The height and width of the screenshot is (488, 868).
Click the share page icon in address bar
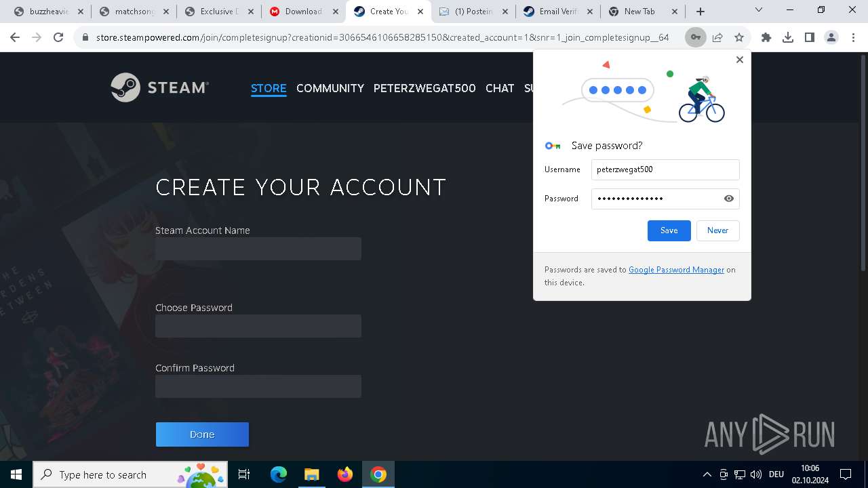717,37
